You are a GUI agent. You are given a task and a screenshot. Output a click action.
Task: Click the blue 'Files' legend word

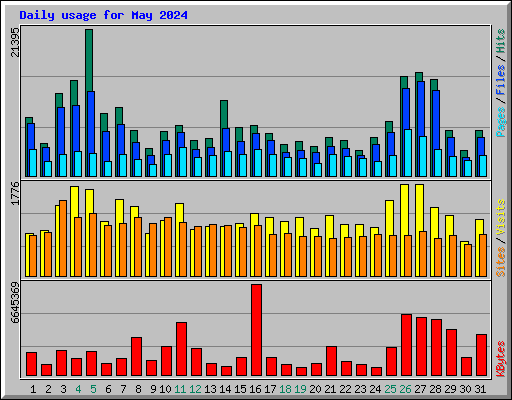click(501, 80)
